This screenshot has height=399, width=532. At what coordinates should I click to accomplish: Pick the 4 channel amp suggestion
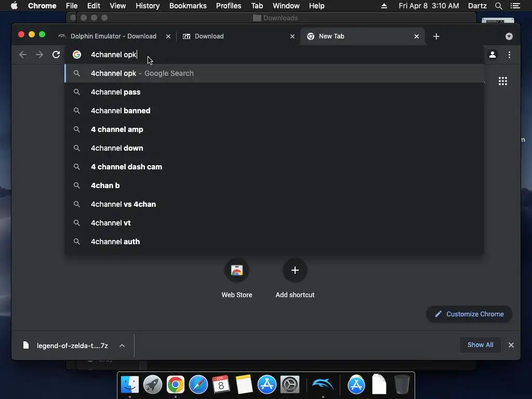pos(275,129)
